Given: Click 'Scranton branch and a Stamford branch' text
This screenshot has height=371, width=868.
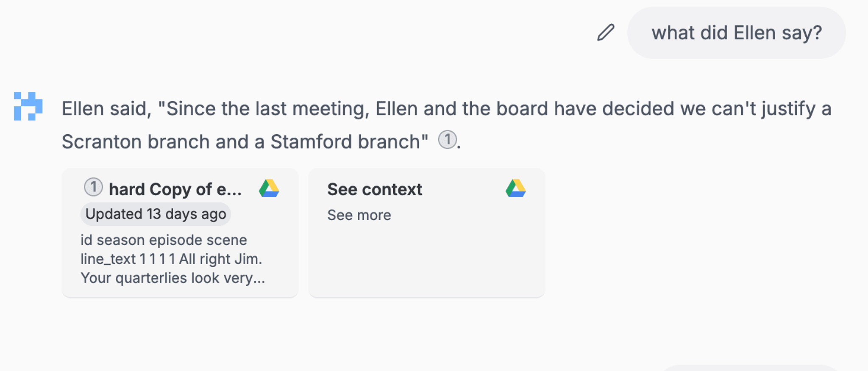Looking at the screenshot, I should pos(245,142).
